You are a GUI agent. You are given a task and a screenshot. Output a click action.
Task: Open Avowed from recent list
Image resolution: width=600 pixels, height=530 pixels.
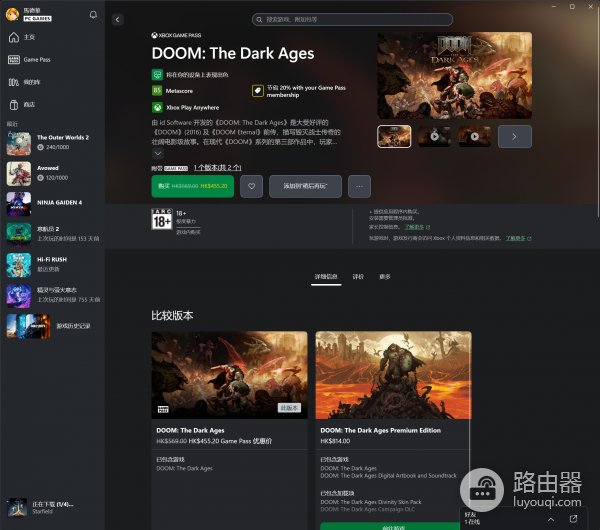[52, 173]
